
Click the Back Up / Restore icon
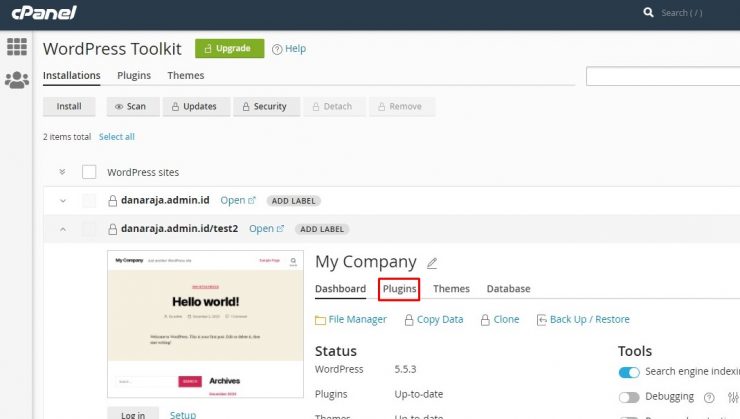(541, 320)
